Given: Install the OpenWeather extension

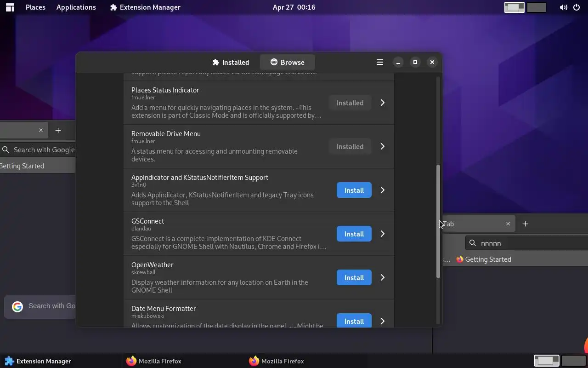Looking at the screenshot, I should pyautogui.click(x=354, y=277).
